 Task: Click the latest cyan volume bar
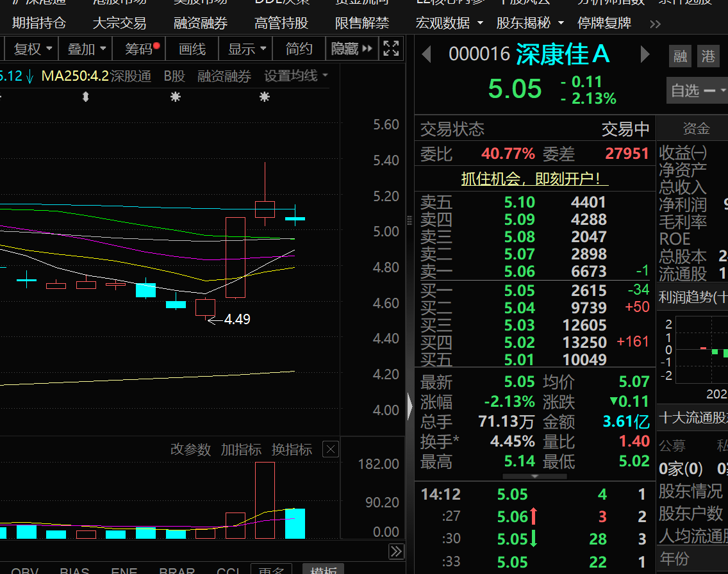pos(295,523)
